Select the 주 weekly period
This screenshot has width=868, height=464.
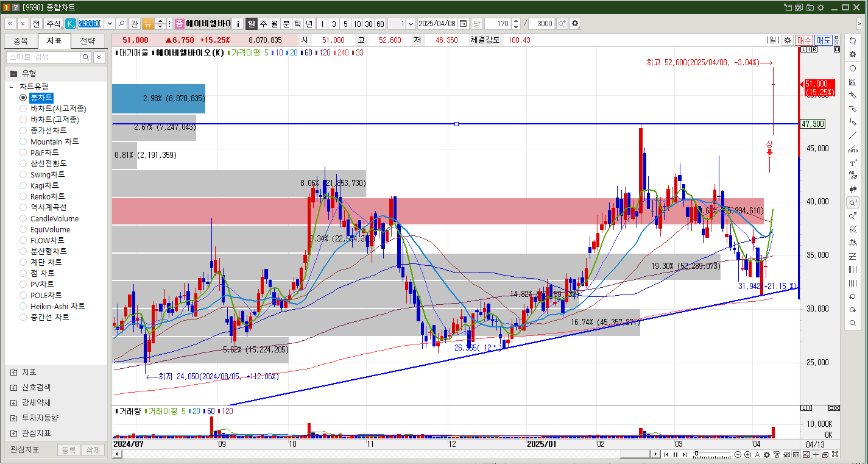click(x=263, y=24)
